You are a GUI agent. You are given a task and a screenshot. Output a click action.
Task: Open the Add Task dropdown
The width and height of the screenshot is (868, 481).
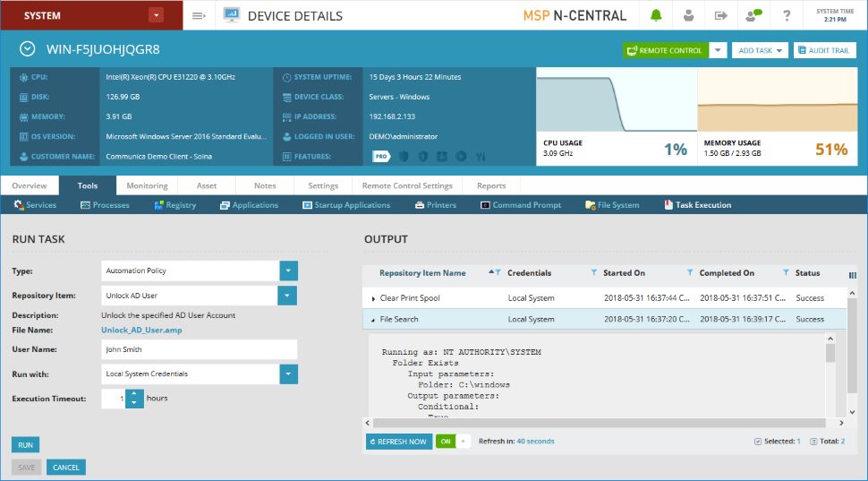[x=760, y=50]
